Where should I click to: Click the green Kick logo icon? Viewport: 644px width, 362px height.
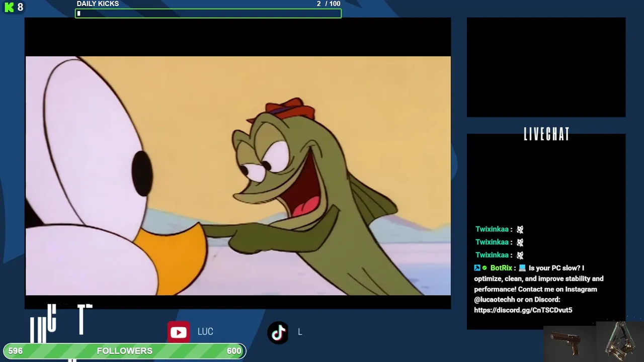click(9, 7)
